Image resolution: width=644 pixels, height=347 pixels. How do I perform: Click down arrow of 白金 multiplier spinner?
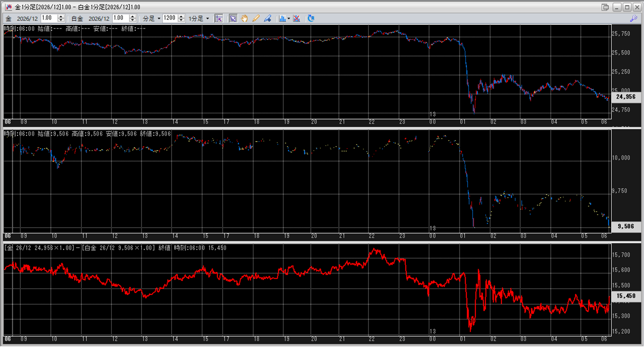[x=133, y=21]
